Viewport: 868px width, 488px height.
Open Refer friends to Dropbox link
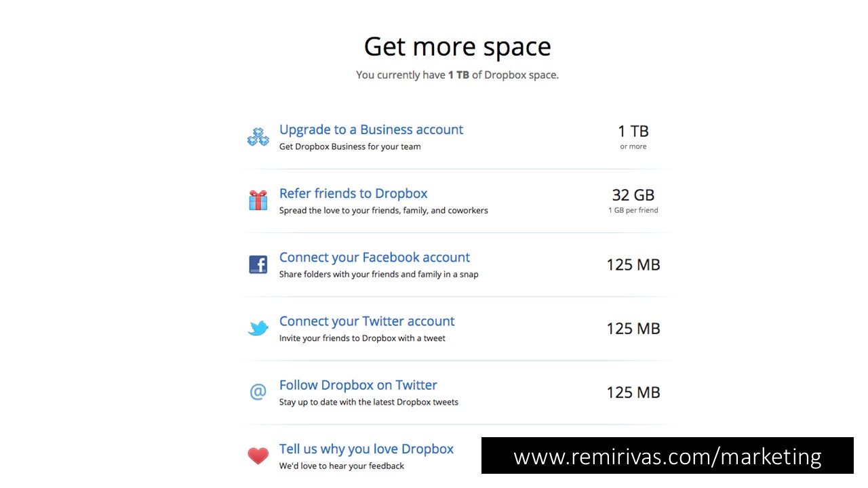point(353,193)
